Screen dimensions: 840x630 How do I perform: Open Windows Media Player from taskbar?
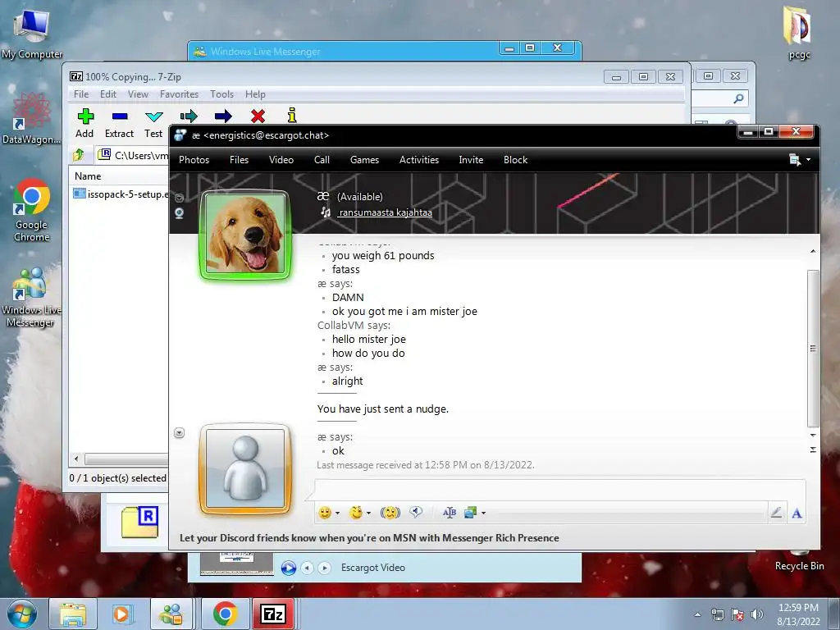click(x=121, y=614)
